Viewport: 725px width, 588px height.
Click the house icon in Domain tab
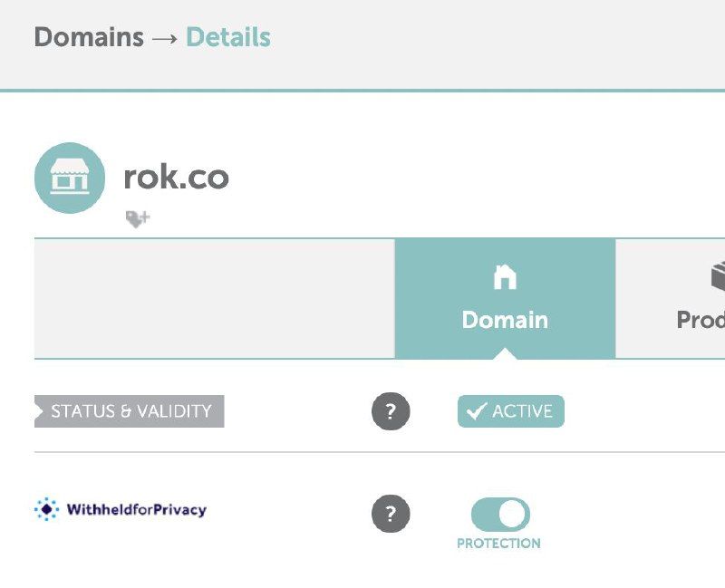tap(505, 277)
